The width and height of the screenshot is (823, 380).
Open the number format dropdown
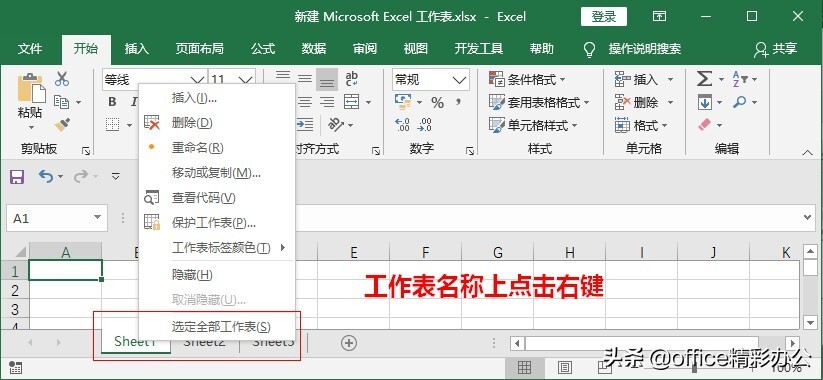tap(459, 80)
